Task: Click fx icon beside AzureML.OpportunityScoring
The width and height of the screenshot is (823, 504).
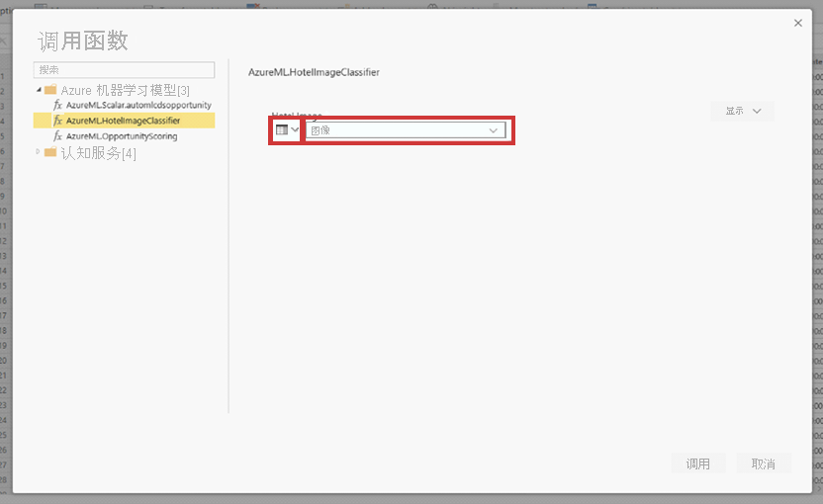Action: pos(57,136)
